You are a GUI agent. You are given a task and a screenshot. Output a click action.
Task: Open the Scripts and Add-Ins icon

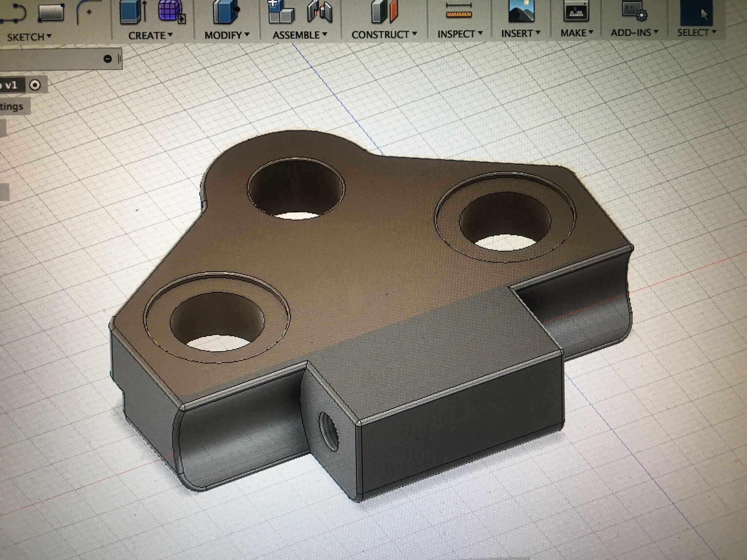(x=634, y=10)
